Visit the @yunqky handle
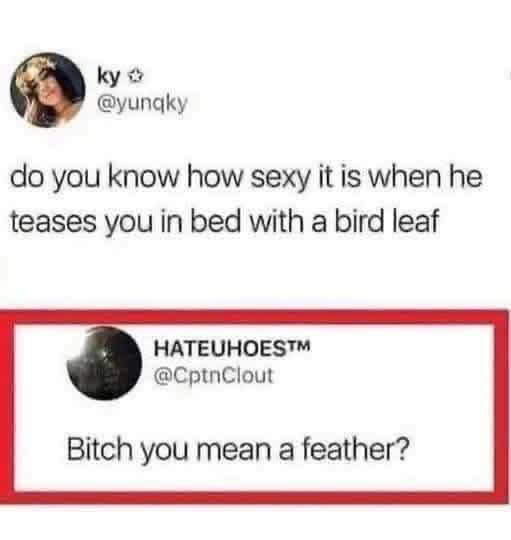511x540 pixels. (143, 103)
